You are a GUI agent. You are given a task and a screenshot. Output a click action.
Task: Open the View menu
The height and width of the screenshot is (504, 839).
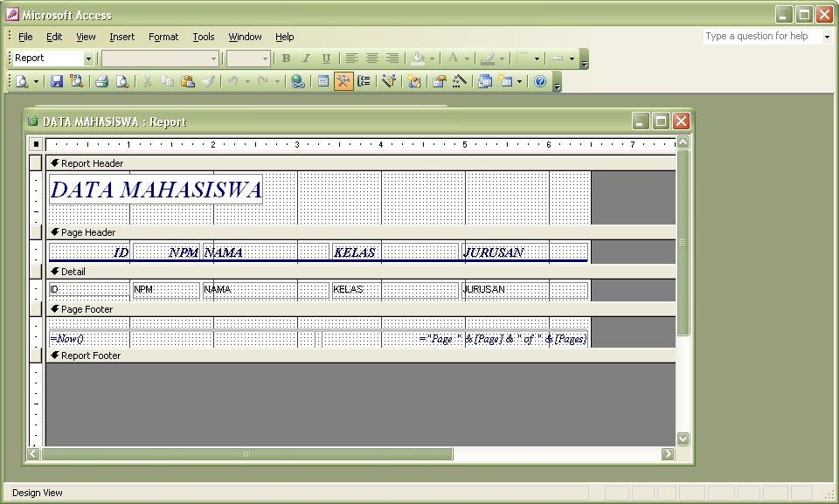(x=86, y=37)
